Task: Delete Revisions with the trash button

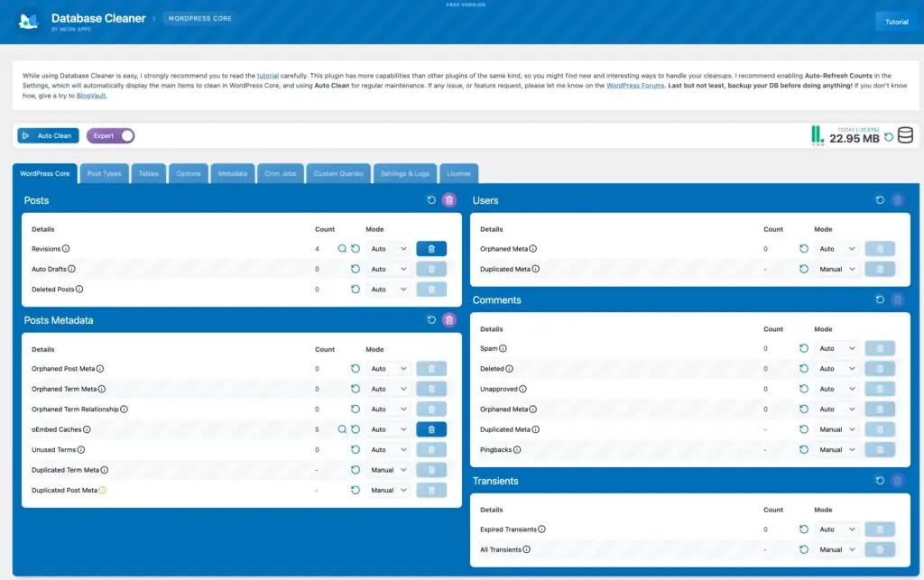Action: coord(431,249)
